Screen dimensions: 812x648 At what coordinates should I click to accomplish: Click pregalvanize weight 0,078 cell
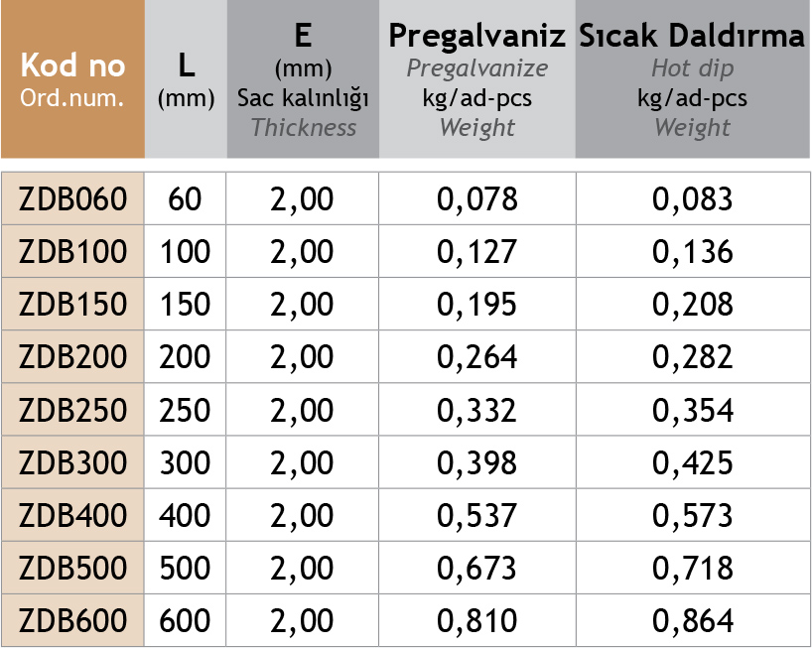(x=477, y=199)
